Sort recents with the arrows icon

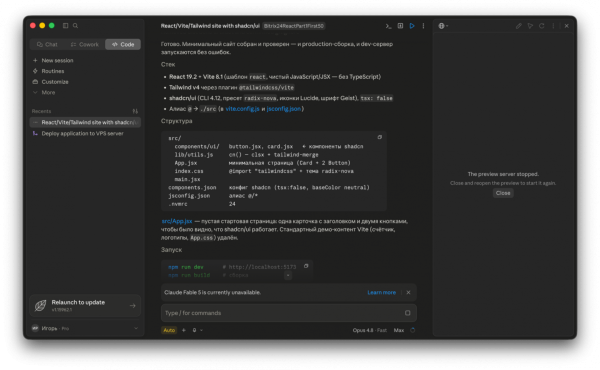click(x=135, y=111)
